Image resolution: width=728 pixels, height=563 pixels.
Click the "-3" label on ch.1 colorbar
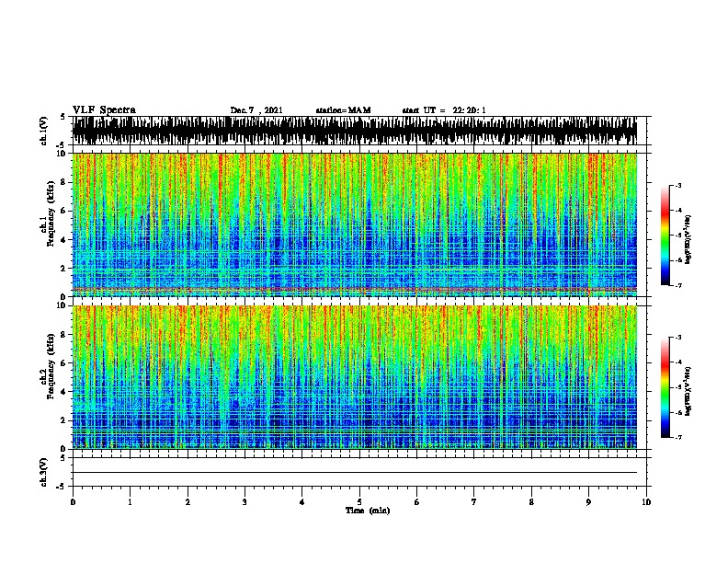677,185
